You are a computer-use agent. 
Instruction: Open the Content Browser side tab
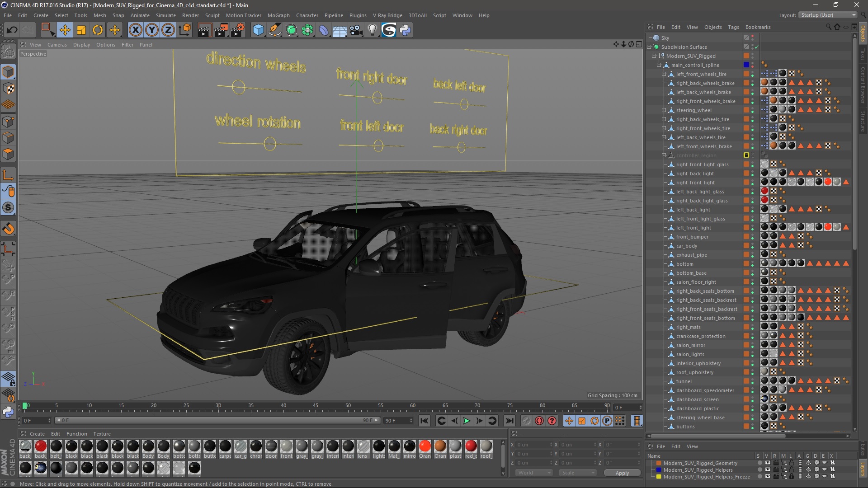[x=863, y=85]
